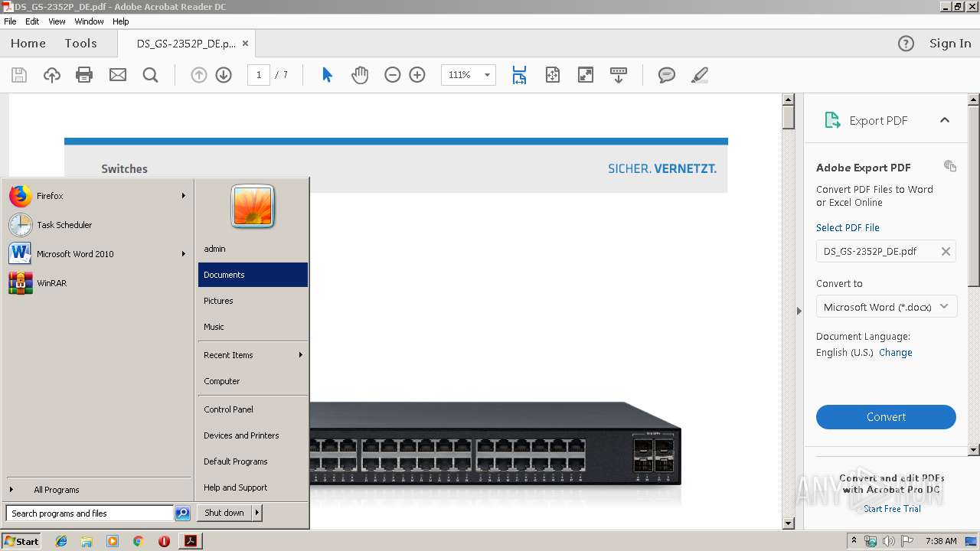Open the Edit menu

pos(32,21)
